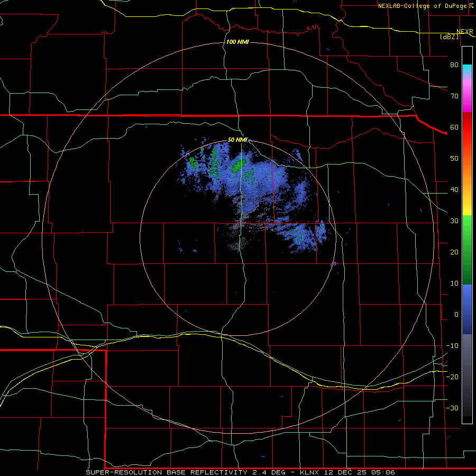Image resolution: width=476 pixels, height=476 pixels.
Task: Click the 40 value on the dBZ scale
Action: coord(454,190)
